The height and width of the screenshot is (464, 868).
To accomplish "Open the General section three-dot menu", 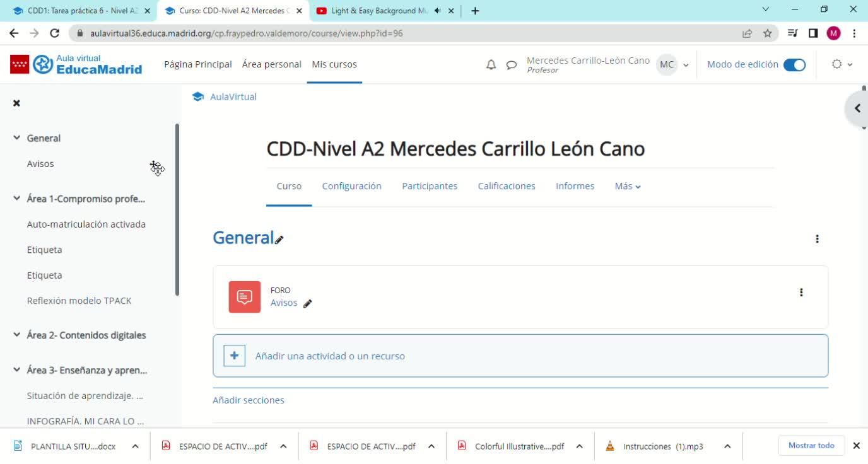I will click(x=817, y=239).
